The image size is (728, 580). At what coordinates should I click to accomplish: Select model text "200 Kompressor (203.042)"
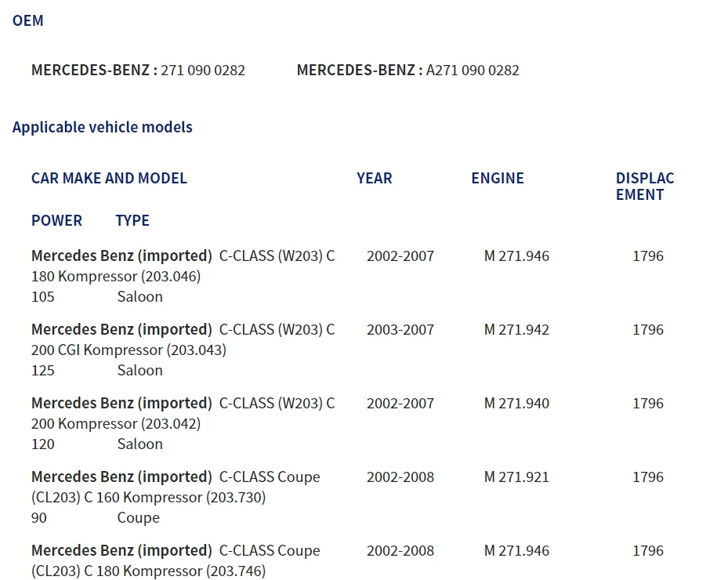(x=116, y=424)
